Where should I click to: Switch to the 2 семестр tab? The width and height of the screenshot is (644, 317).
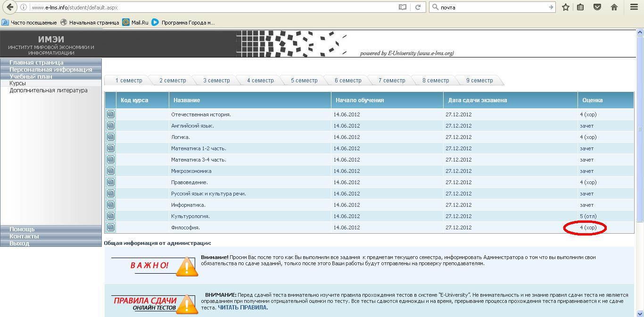pos(173,81)
